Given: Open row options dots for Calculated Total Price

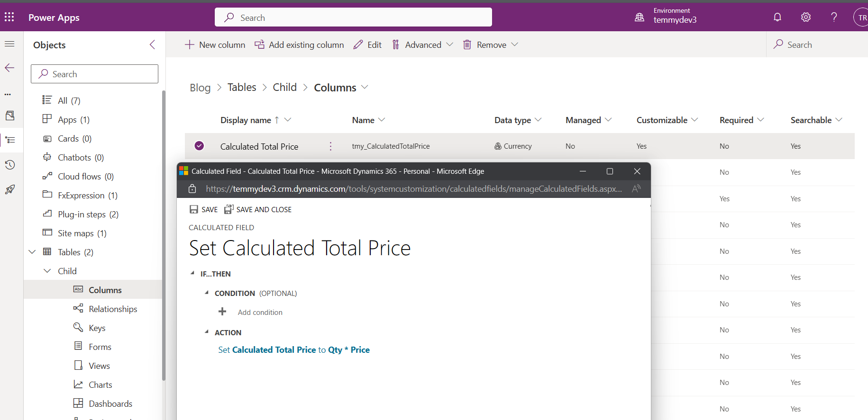Looking at the screenshot, I should coord(330,146).
